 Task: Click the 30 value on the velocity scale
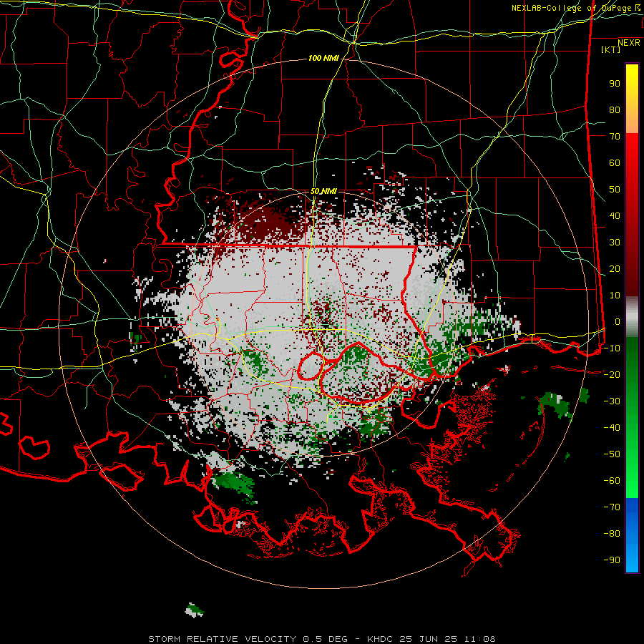click(x=615, y=243)
